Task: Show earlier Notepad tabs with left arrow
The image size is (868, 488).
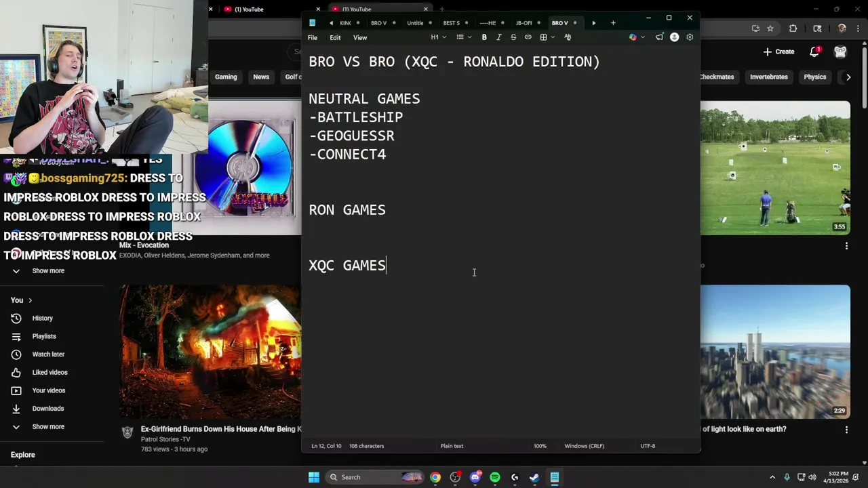Action: pos(331,23)
